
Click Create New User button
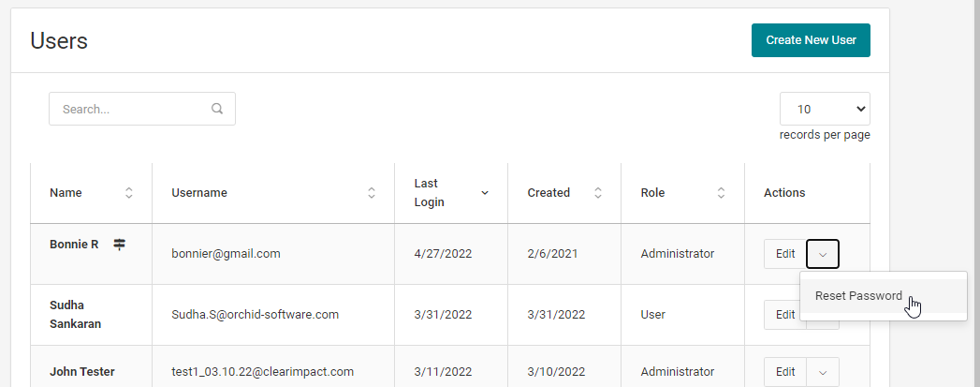(811, 40)
